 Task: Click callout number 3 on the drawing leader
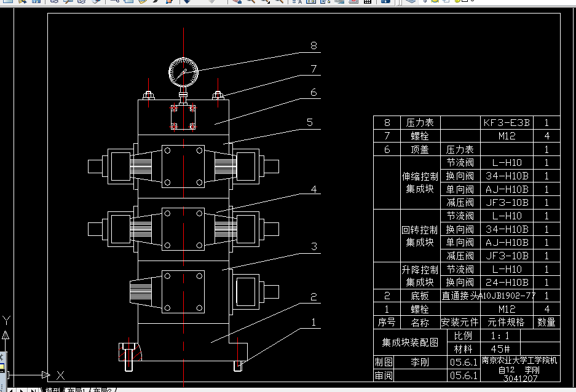314,246
